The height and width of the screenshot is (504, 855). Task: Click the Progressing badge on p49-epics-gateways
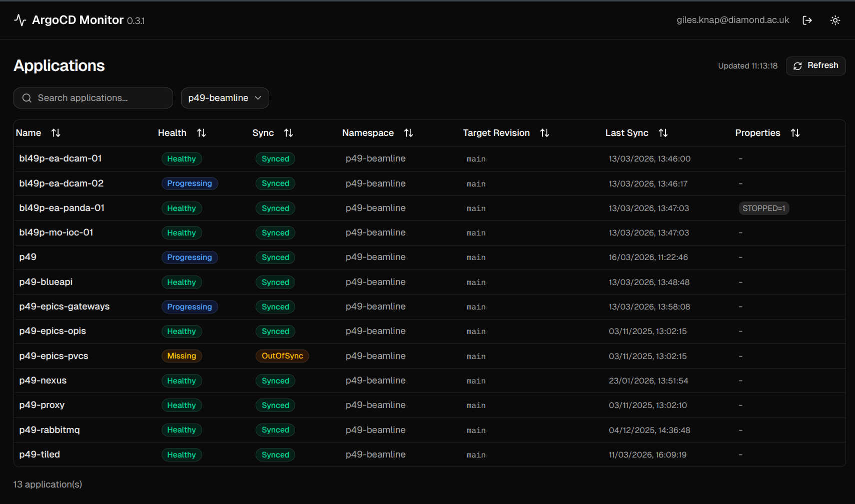190,306
